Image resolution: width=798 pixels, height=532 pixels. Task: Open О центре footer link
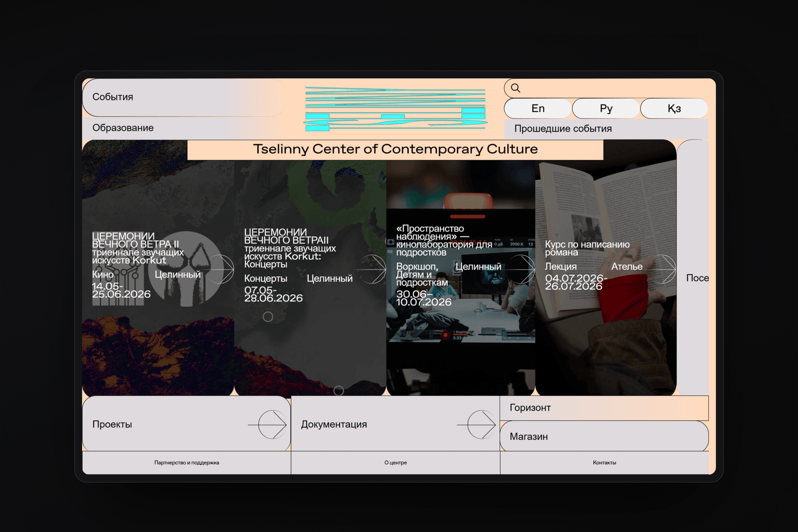click(395, 463)
